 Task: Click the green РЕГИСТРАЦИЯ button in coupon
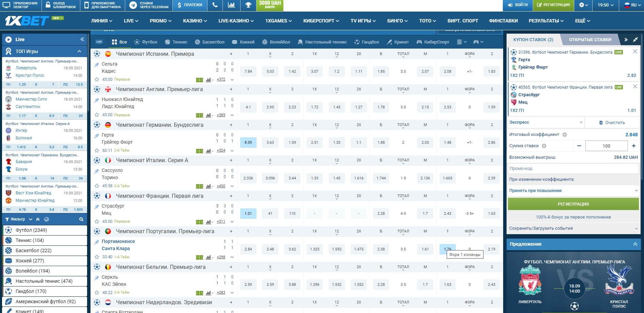coord(573,204)
